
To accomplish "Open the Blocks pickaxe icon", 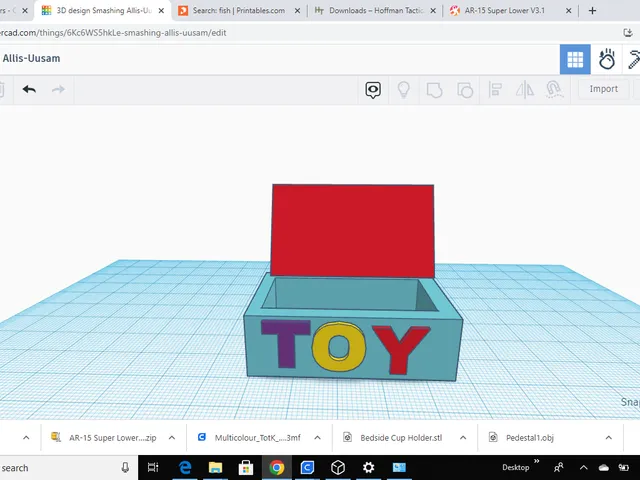I will (634, 60).
